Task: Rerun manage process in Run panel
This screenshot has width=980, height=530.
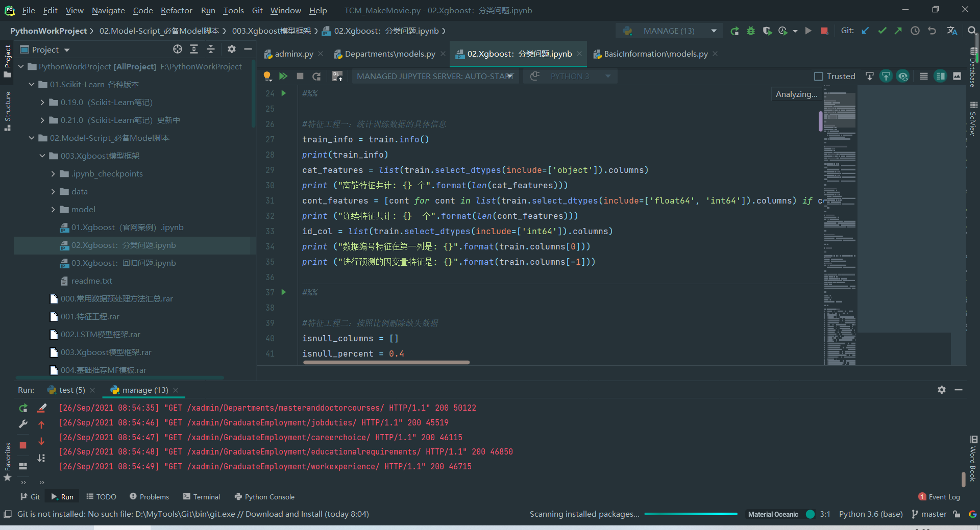Action: click(x=23, y=408)
